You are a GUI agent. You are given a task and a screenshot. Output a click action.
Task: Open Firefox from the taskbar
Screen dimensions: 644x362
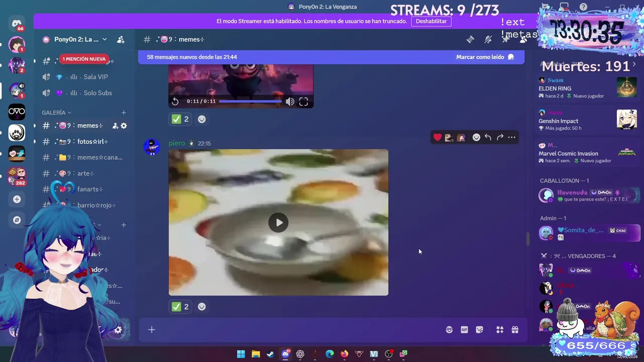[x=344, y=354]
